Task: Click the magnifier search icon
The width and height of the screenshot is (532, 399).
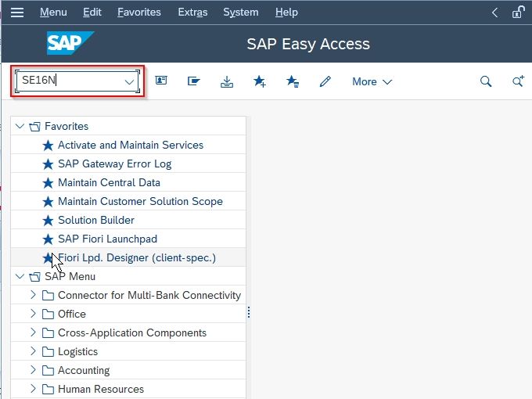Action: click(x=486, y=81)
